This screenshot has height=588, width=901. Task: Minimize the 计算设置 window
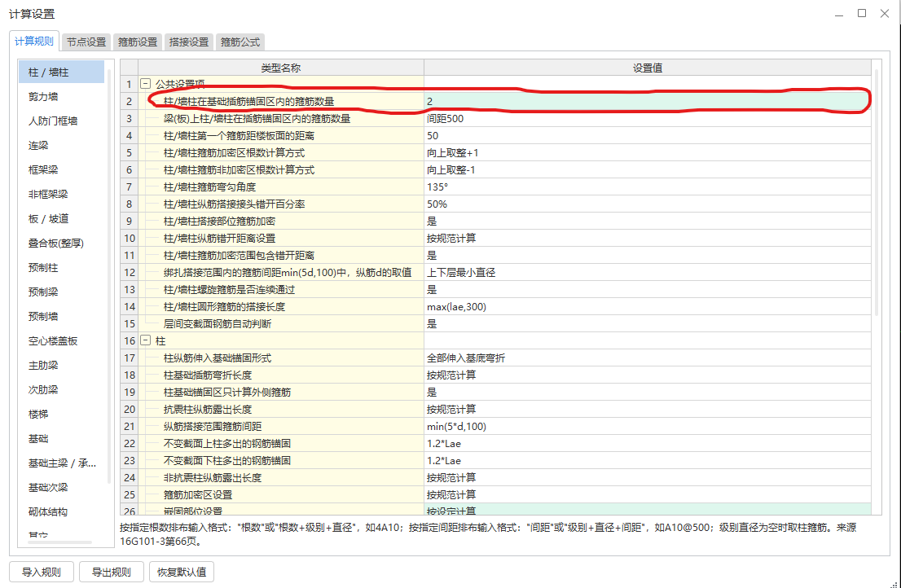pos(839,13)
